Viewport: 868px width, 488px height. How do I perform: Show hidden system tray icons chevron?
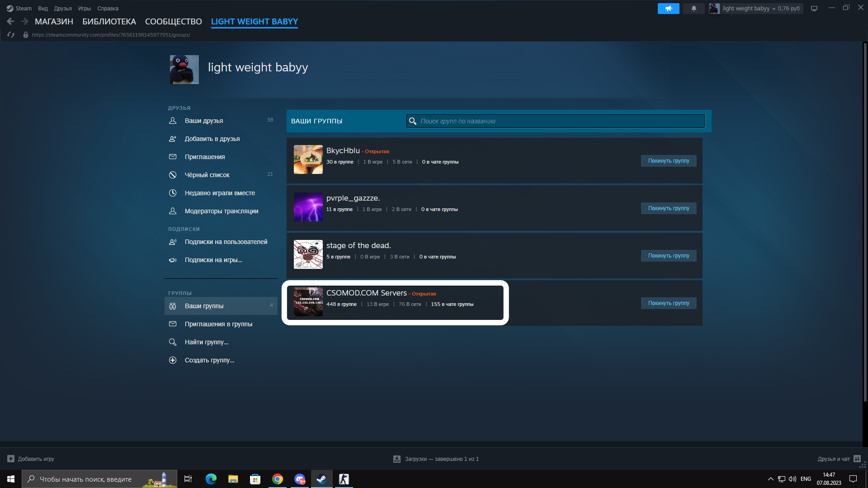click(x=770, y=479)
